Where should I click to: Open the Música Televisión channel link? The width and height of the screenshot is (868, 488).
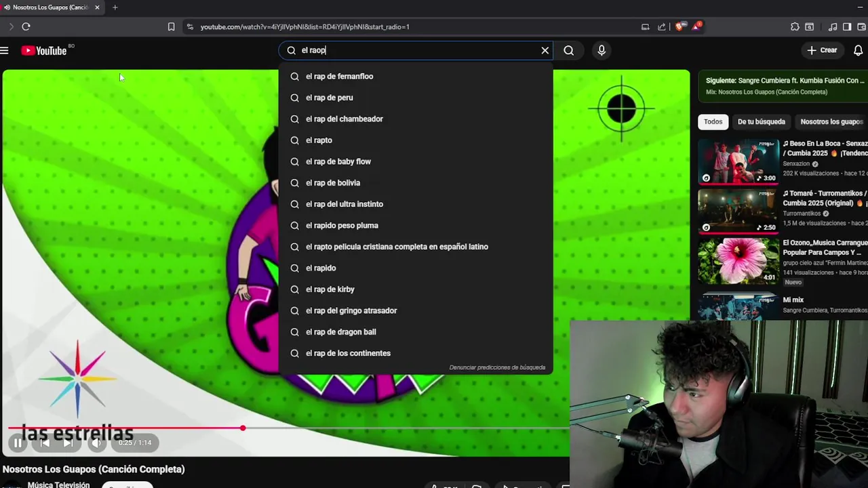(58, 485)
